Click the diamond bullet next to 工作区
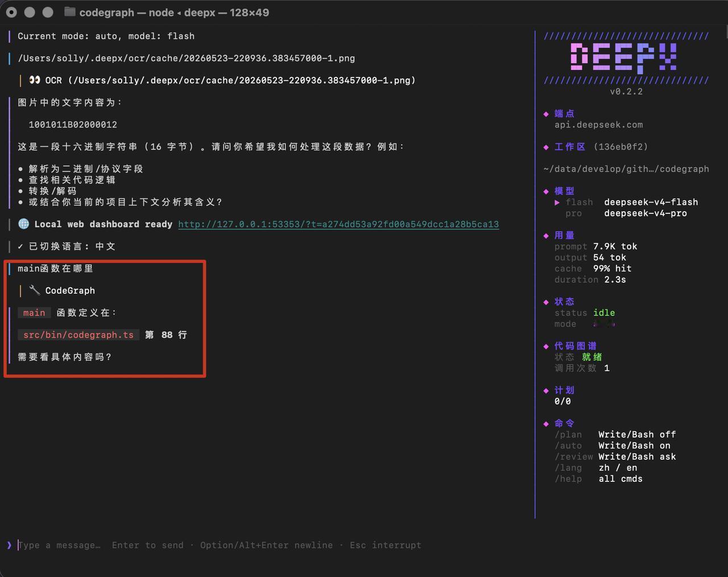This screenshot has width=728, height=577. [x=546, y=147]
